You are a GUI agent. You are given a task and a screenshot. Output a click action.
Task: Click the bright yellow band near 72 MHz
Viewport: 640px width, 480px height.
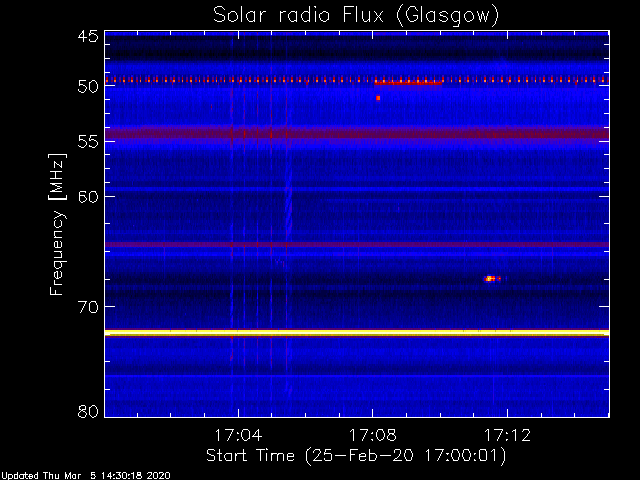357,333
